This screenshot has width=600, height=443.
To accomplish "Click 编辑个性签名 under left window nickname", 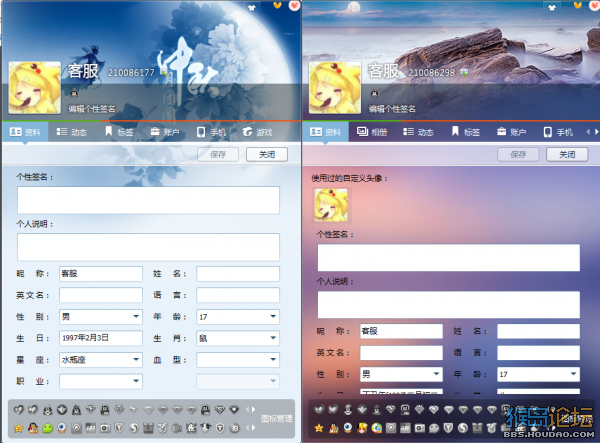I will click(92, 109).
